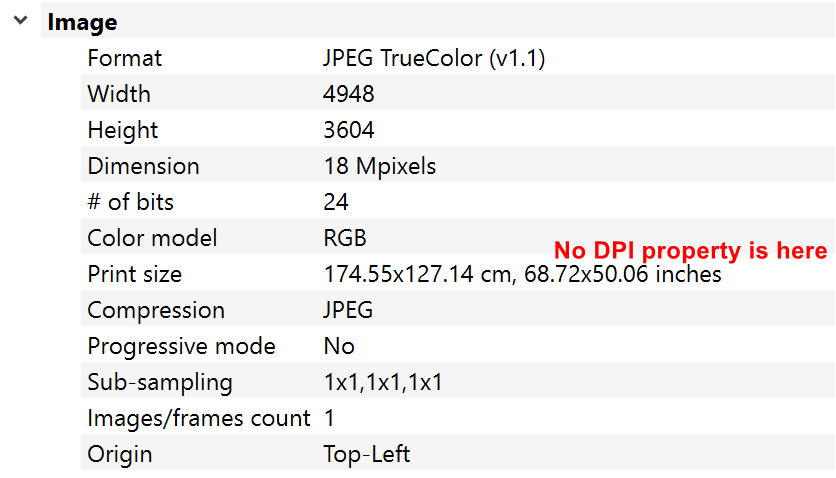This screenshot has height=478, width=836.
Task: Select the # of bits label
Action: click(130, 202)
